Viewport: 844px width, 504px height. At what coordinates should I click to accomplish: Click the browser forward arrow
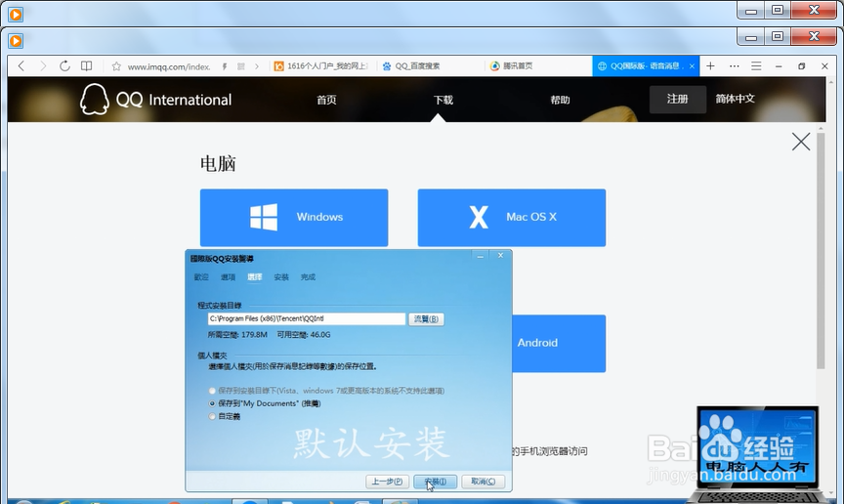coord(43,65)
